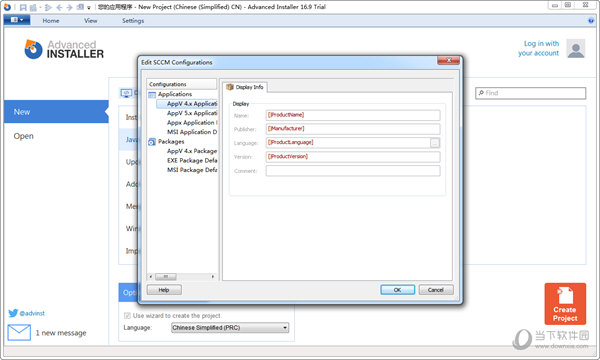Open the quick access toolbar customize arrow

tap(89, 8)
